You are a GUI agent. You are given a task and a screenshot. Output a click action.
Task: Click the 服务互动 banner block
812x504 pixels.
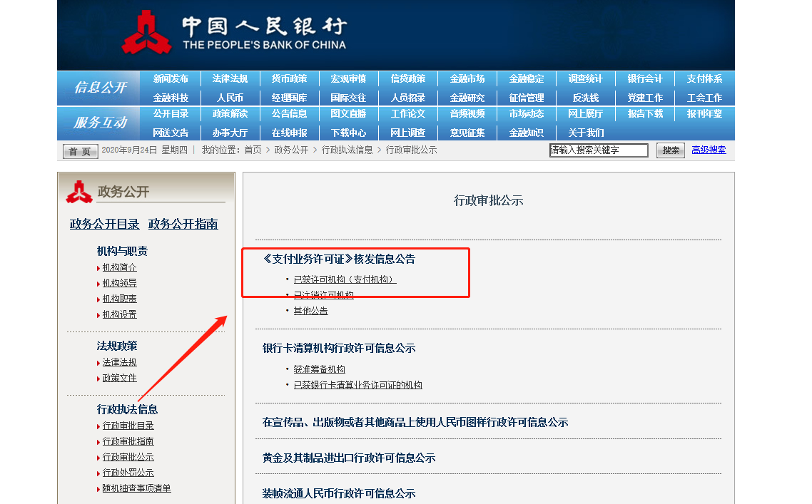100,123
